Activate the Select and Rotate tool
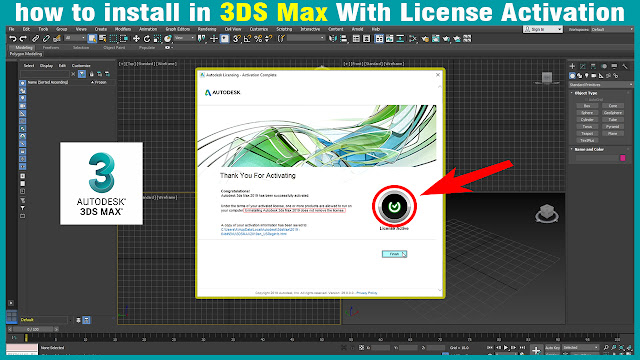This screenshot has width=640, height=360. click(147, 39)
